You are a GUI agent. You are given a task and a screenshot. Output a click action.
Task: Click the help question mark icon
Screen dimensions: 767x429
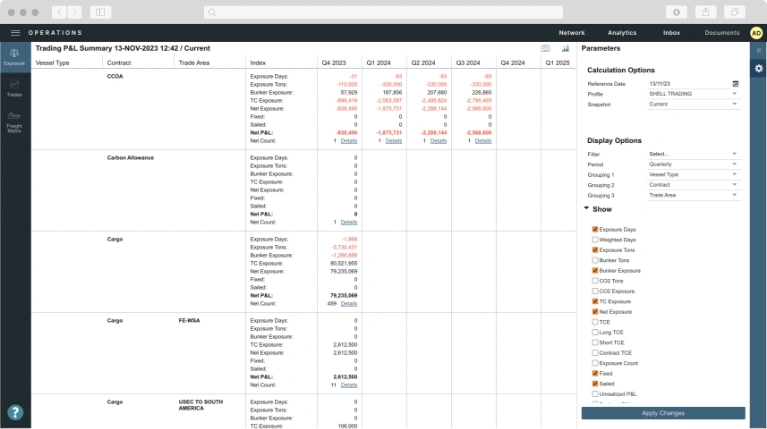pyautogui.click(x=15, y=412)
